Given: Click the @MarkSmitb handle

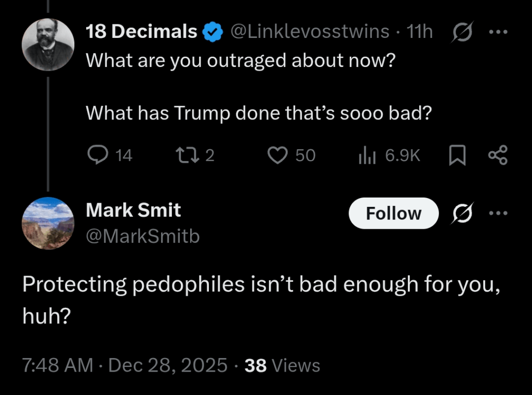Looking at the screenshot, I should click(x=142, y=236).
